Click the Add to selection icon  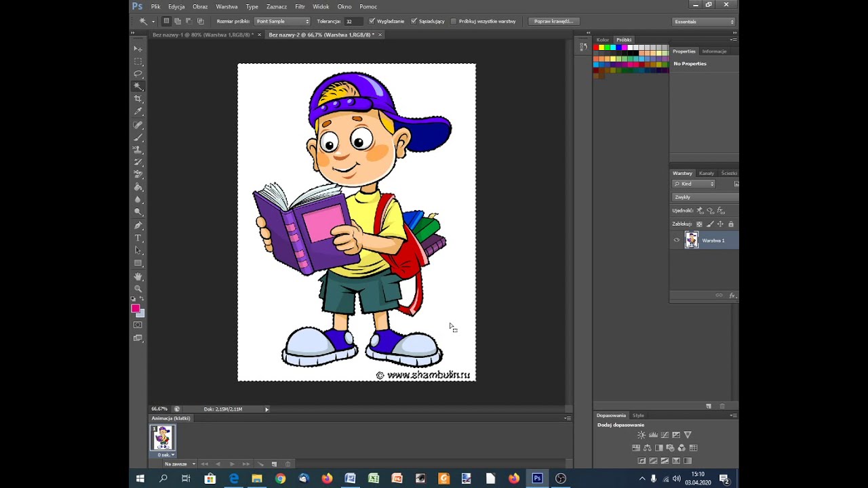coord(178,21)
